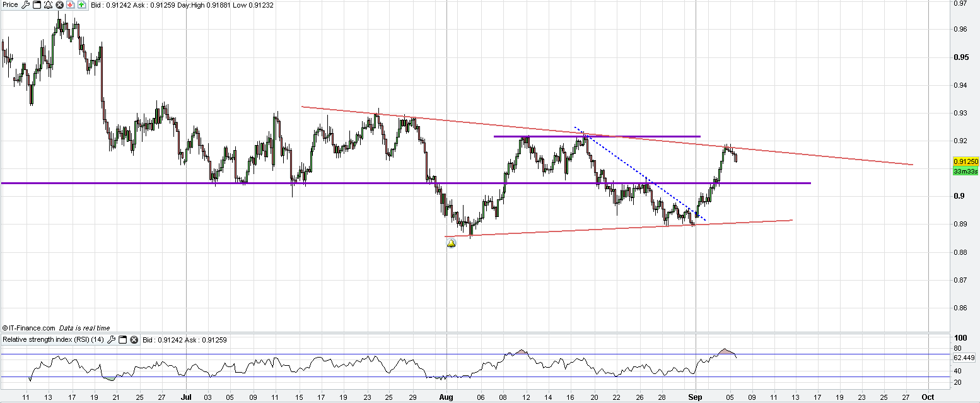Maximize the RSI panel window icon
This screenshot has height=403, width=980.
point(123,340)
